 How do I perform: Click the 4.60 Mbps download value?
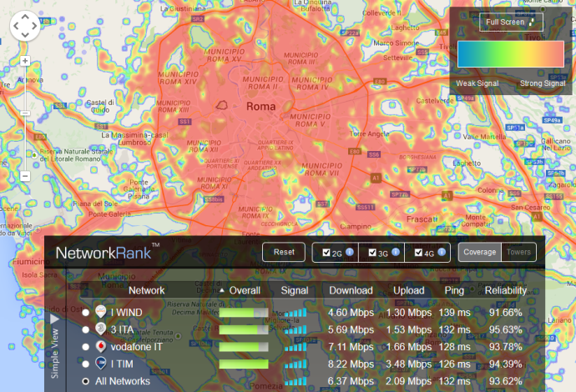351,313
